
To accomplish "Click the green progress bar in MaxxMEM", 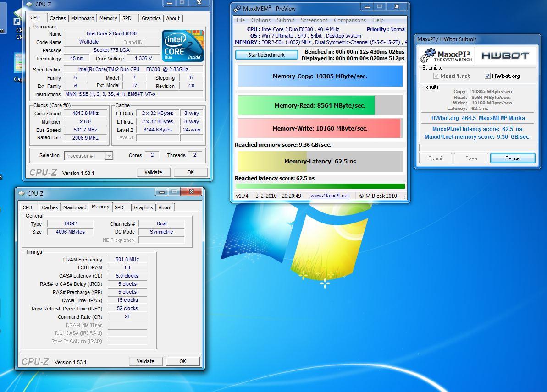I will point(320,186).
